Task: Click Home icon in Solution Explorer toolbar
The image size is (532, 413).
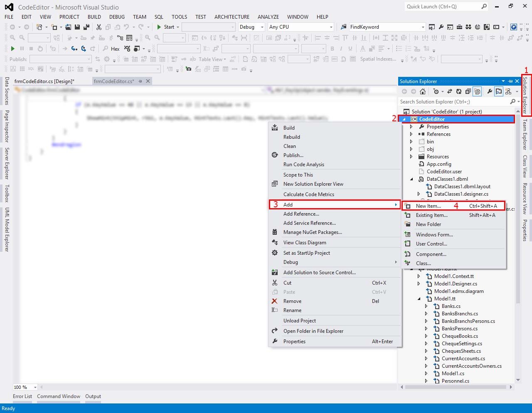Action: (x=423, y=91)
